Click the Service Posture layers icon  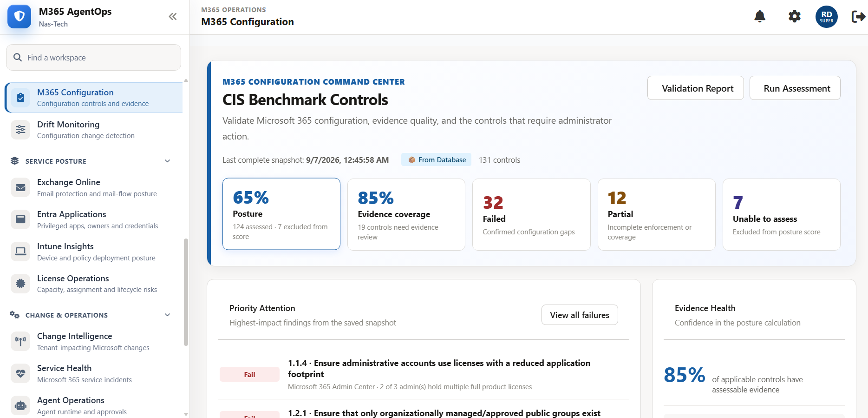(15, 161)
